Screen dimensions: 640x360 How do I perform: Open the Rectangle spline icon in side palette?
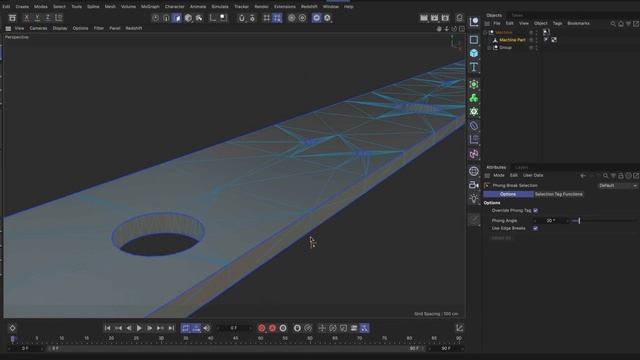474,40
